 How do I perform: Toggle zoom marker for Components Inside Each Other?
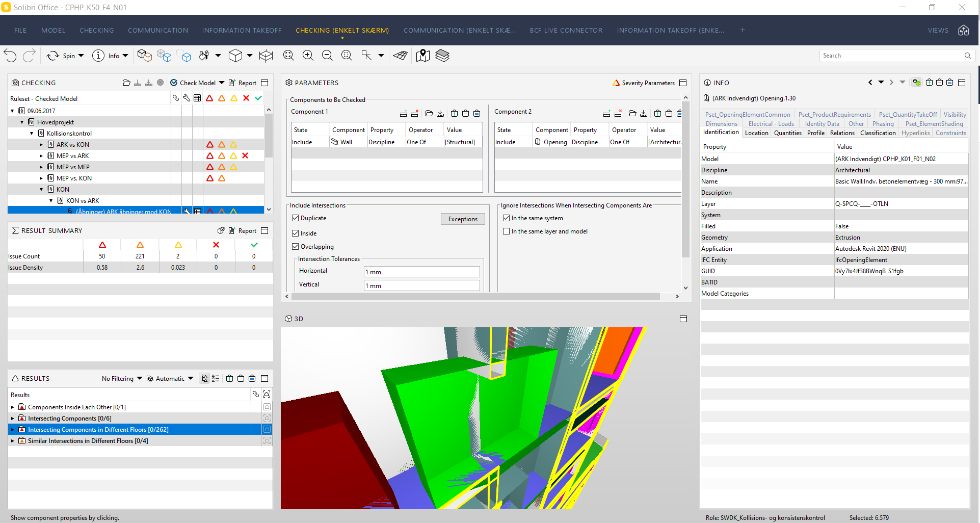[x=267, y=407]
